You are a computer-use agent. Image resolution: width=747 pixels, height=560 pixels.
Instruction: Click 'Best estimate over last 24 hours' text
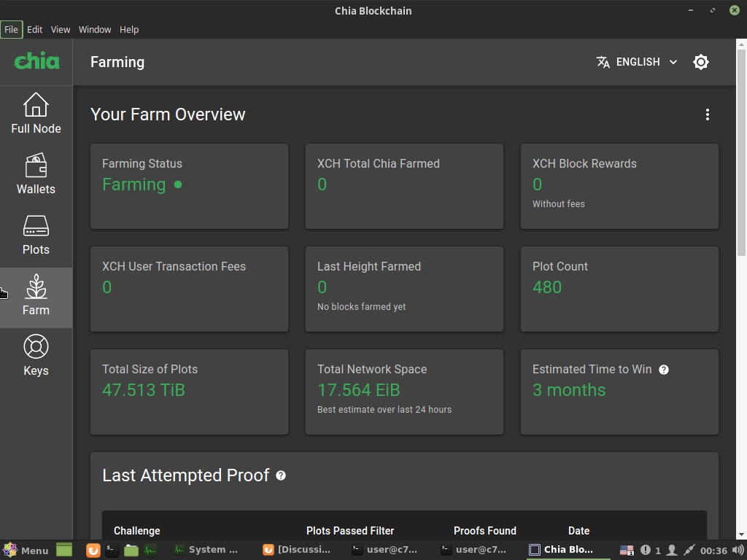384,410
